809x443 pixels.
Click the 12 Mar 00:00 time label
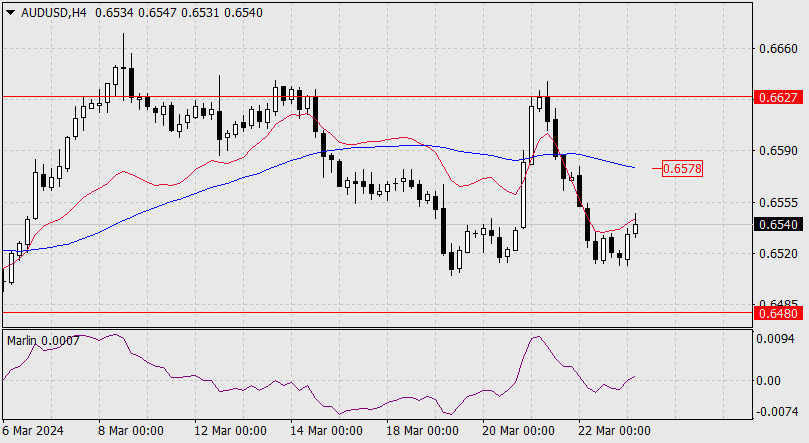pos(230,431)
